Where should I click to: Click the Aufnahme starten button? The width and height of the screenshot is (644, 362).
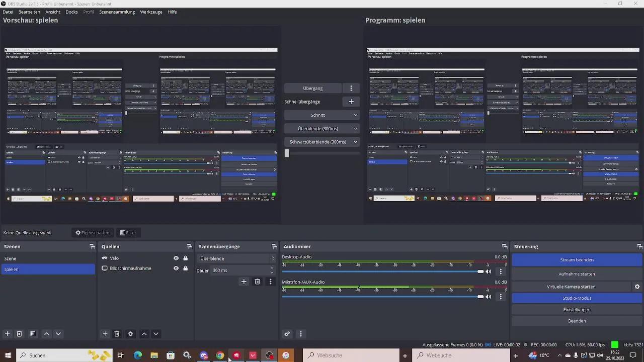coord(577,274)
